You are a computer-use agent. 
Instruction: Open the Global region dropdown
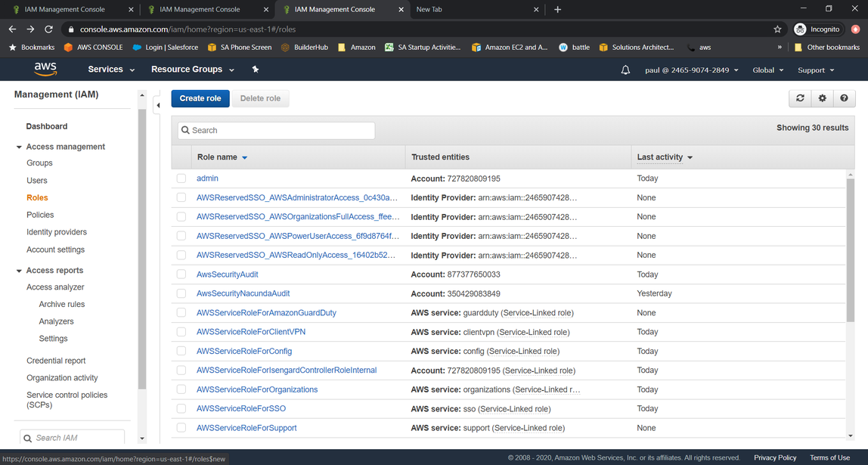click(x=768, y=70)
